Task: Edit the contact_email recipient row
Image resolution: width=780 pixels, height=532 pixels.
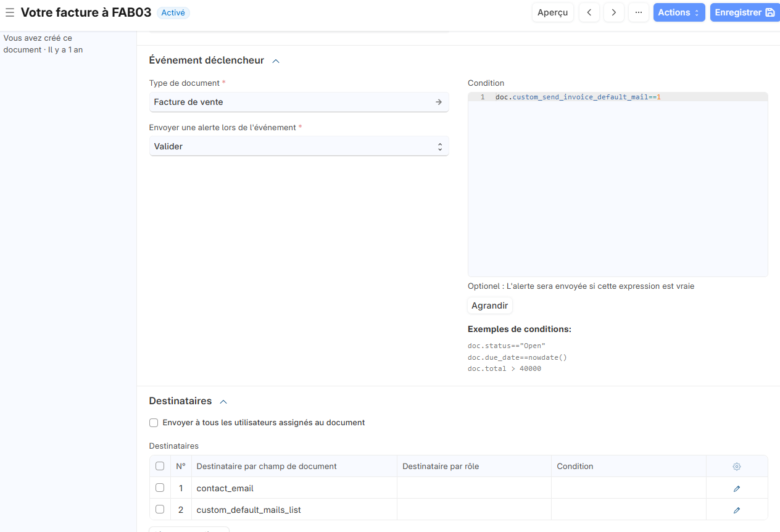Action: click(x=736, y=488)
